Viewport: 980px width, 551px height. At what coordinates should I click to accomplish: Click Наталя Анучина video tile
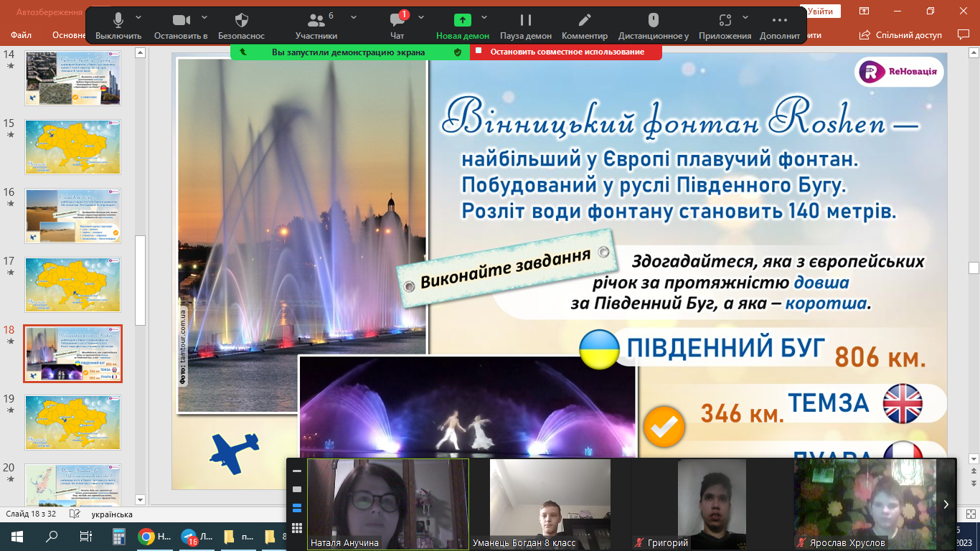coord(388,504)
